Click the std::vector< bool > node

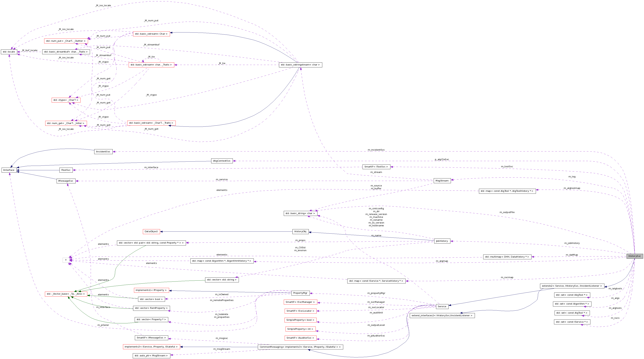[152, 299]
